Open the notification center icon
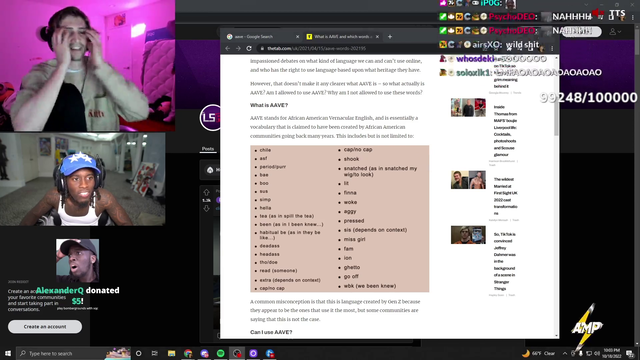 (x=630, y=353)
